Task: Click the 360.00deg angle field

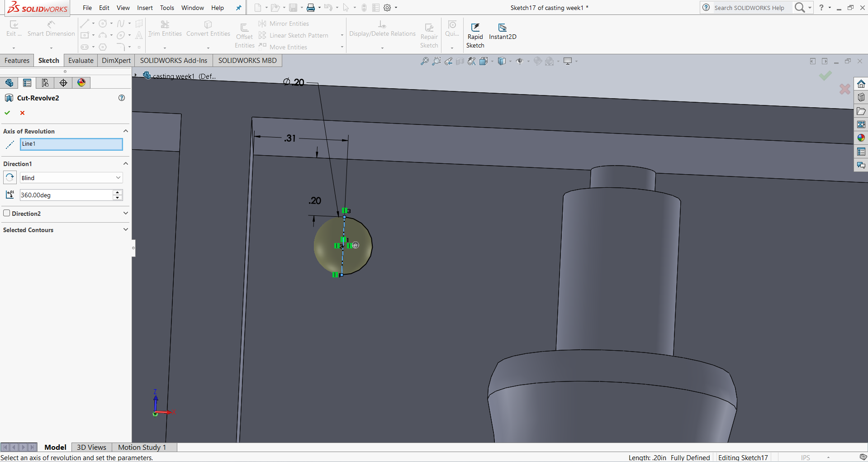Action: coord(66,195)
